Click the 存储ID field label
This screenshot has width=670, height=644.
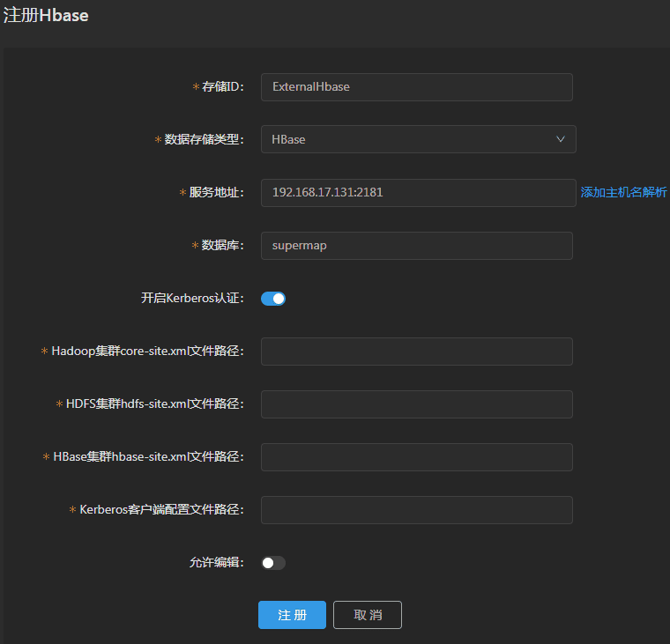click(x=221, y=87)
